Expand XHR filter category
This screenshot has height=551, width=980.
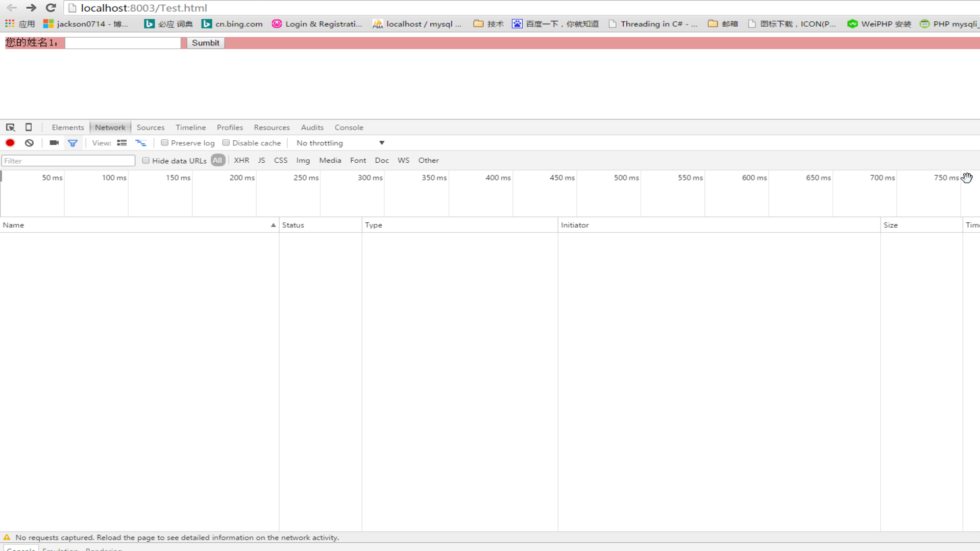pos(241,160)
